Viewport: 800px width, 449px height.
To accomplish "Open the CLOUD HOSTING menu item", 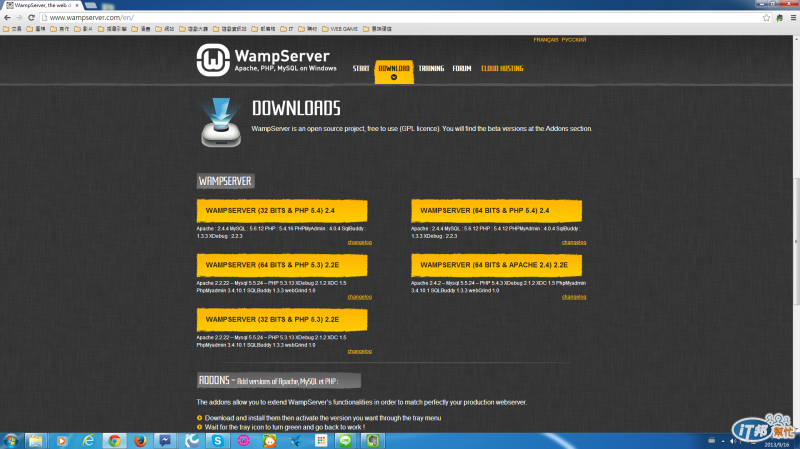I will tap(502, 68).
